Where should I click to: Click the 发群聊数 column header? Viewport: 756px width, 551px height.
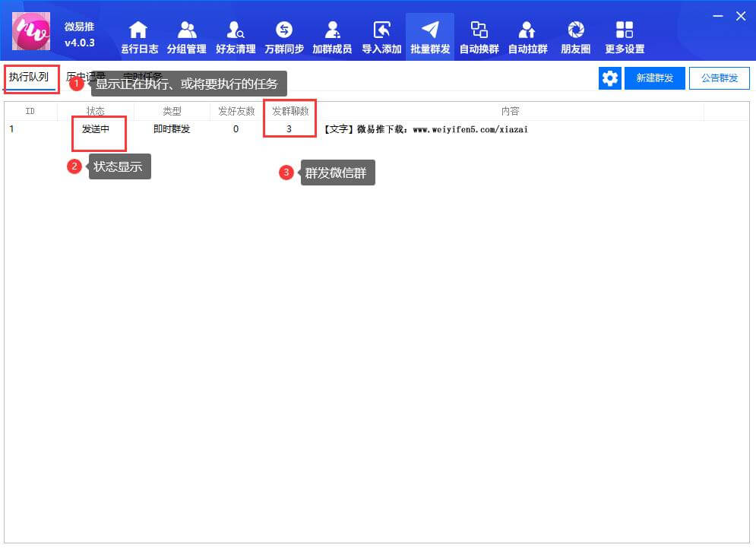290,111
